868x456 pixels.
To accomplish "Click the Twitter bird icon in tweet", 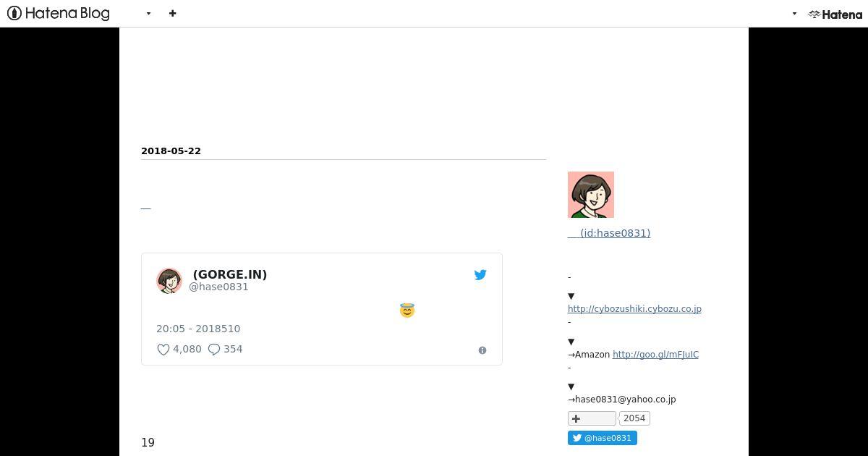I will pos(480,274).
